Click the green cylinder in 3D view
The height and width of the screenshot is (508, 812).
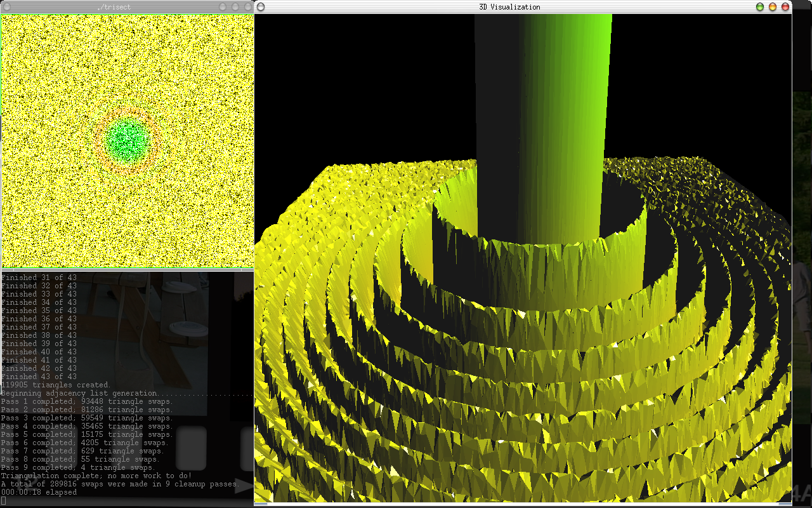[544, 127]
